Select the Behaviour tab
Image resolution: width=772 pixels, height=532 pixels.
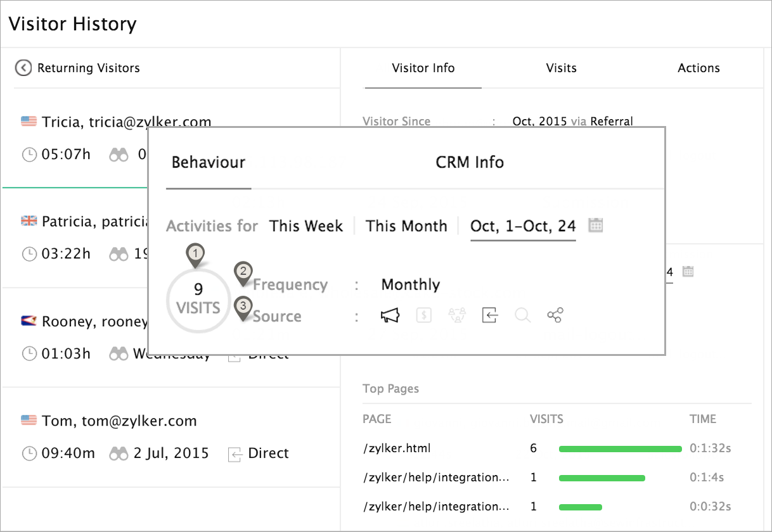[x=209, y=162]
